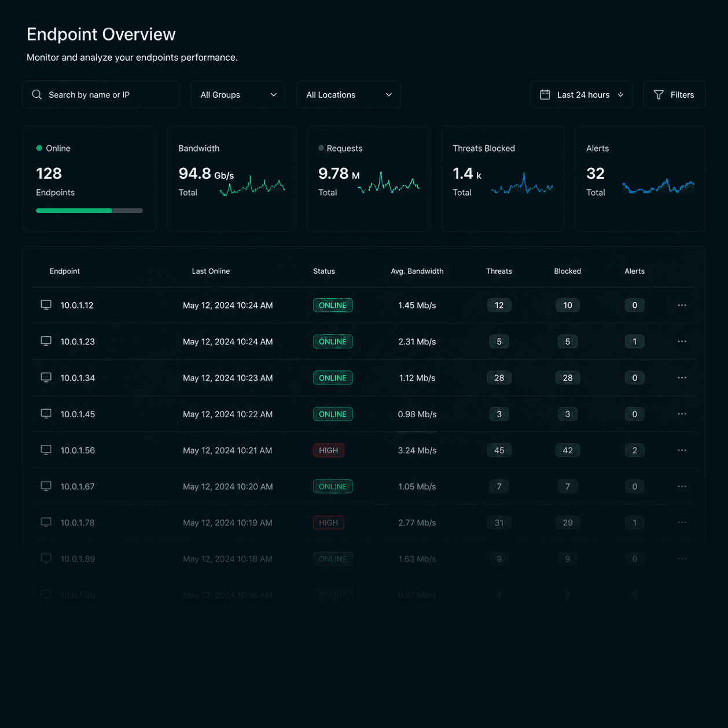This screenshot has height=728, width=728.
Task: Open the Last 24 hours time range dropdown
Action: click(582, 94)
